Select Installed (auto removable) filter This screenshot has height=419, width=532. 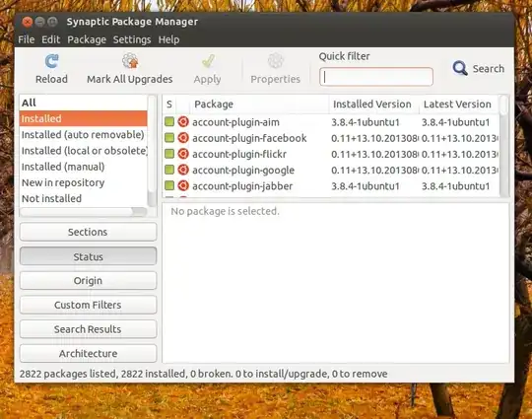click(84, 134)
